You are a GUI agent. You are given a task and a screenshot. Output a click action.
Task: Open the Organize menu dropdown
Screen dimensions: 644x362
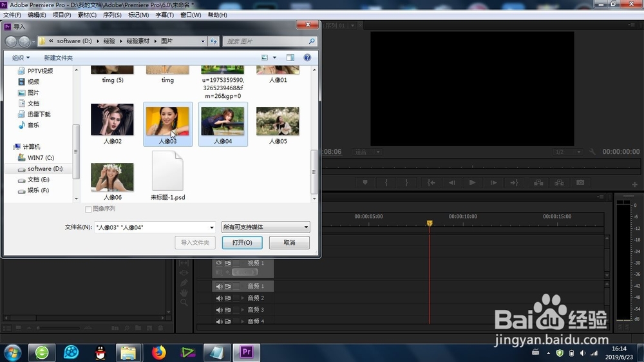[21, 57]
